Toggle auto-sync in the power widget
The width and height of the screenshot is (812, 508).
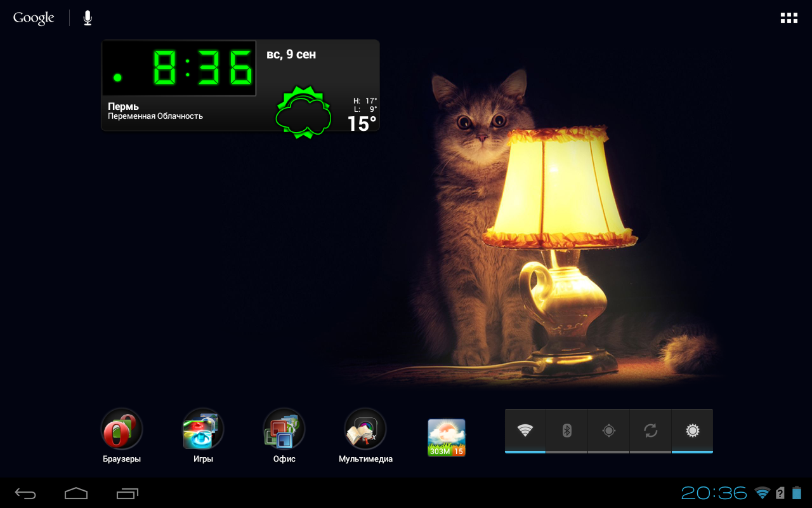coord(651,431)
